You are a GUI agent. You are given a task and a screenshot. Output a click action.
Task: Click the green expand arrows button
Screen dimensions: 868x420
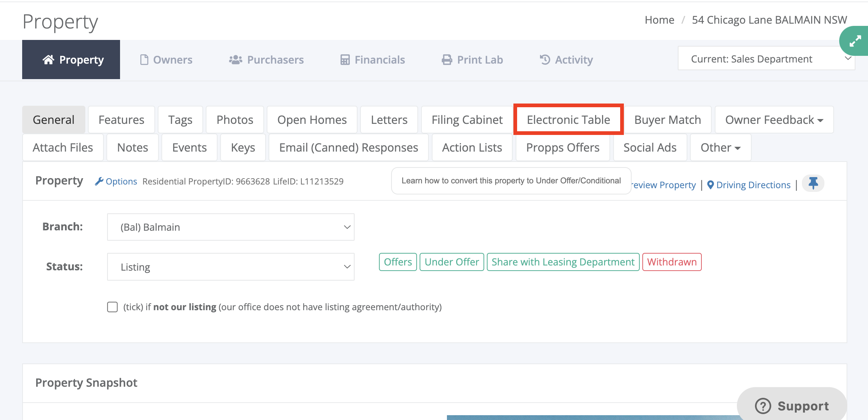click(x=855, y=41)
